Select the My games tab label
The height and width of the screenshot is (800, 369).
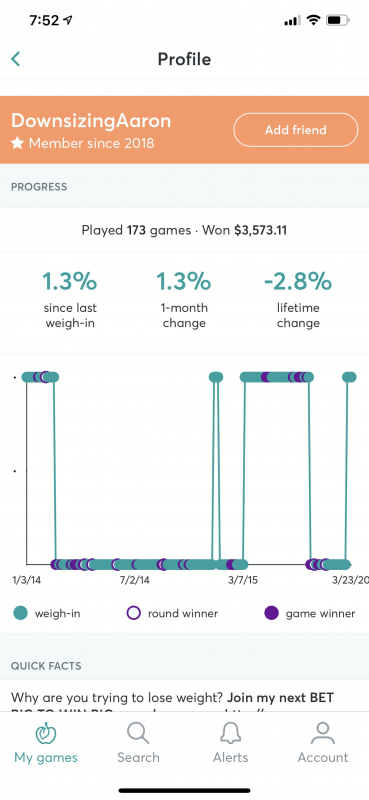tap(46, 758)
